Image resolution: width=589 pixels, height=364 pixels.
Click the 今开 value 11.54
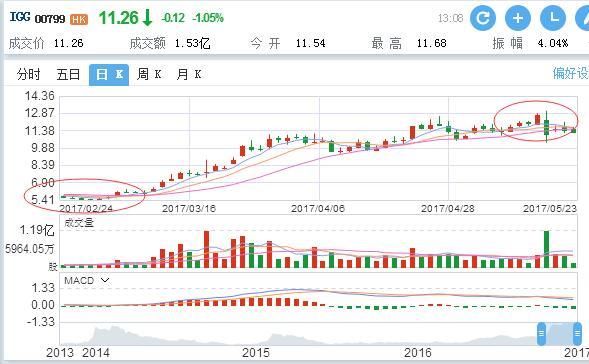pos(310,44)
